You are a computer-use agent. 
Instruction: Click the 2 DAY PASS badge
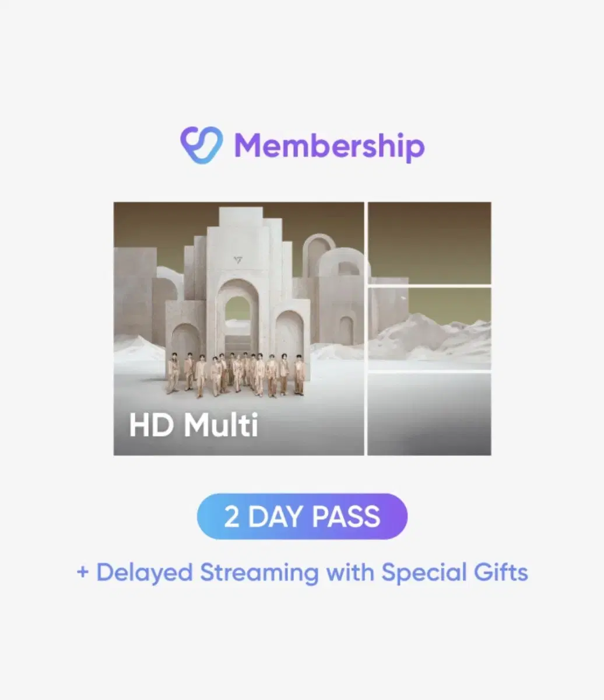click(302, 517)
